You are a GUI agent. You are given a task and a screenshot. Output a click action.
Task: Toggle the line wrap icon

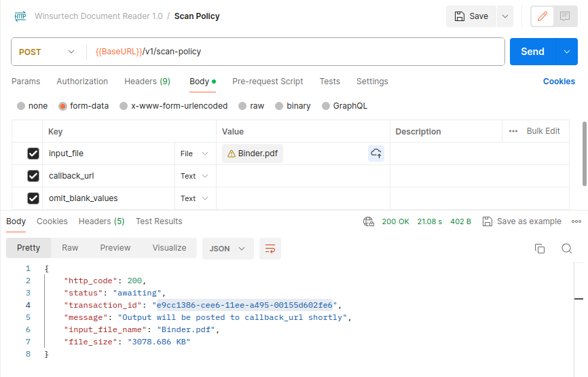(270, 249)
